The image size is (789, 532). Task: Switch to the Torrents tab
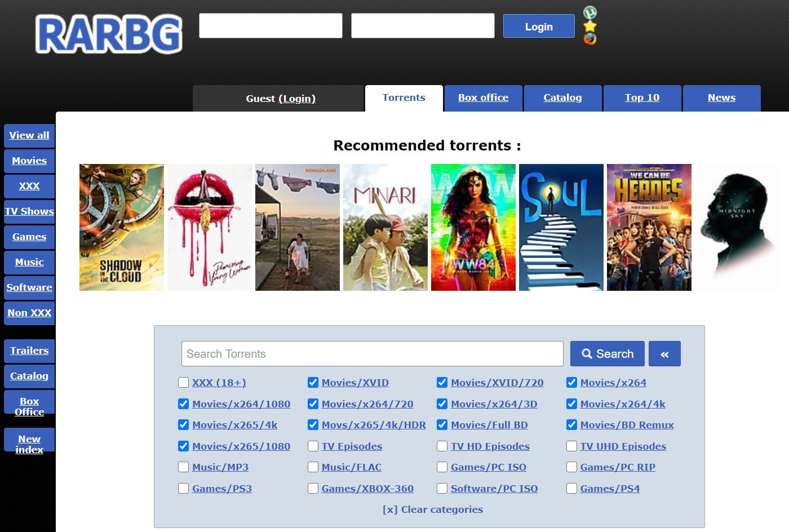pyautogui.click(x=404, y=98)
